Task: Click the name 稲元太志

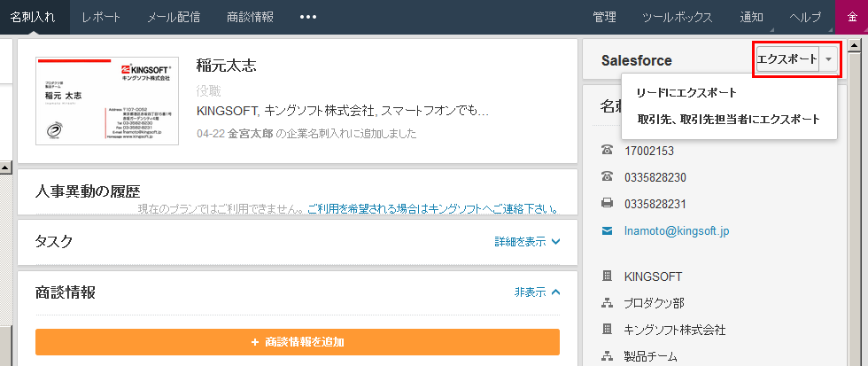Action: pos(227,66)
